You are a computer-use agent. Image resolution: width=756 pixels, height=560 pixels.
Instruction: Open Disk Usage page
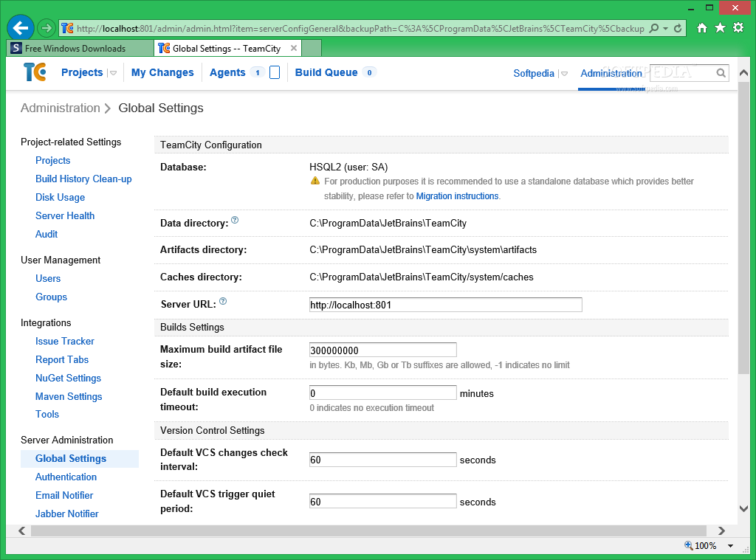[x=61, y=197]
